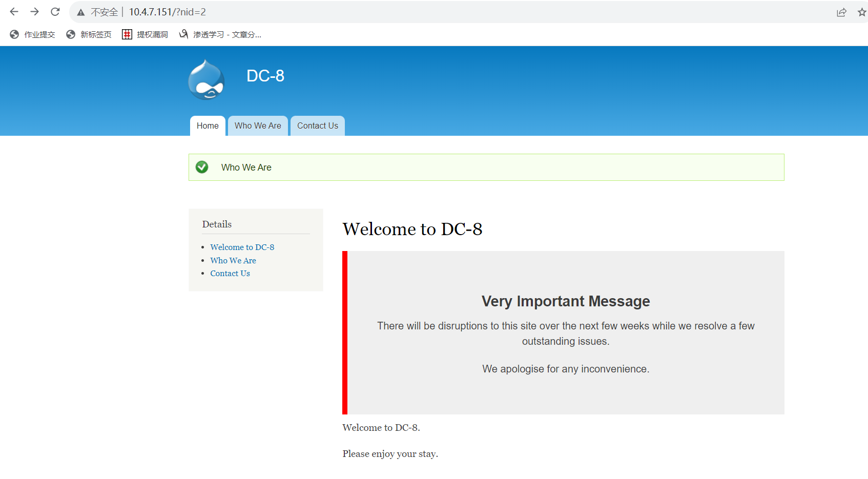
Task: Click the address bar URL 10.4.7.151/?nid=2
Action: pos(168,12)
